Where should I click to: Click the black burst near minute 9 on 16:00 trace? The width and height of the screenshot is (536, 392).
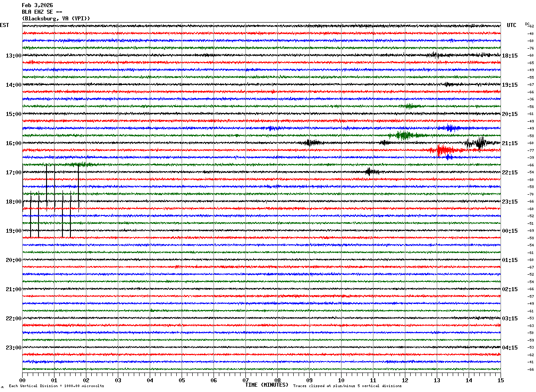click(312, 142)
